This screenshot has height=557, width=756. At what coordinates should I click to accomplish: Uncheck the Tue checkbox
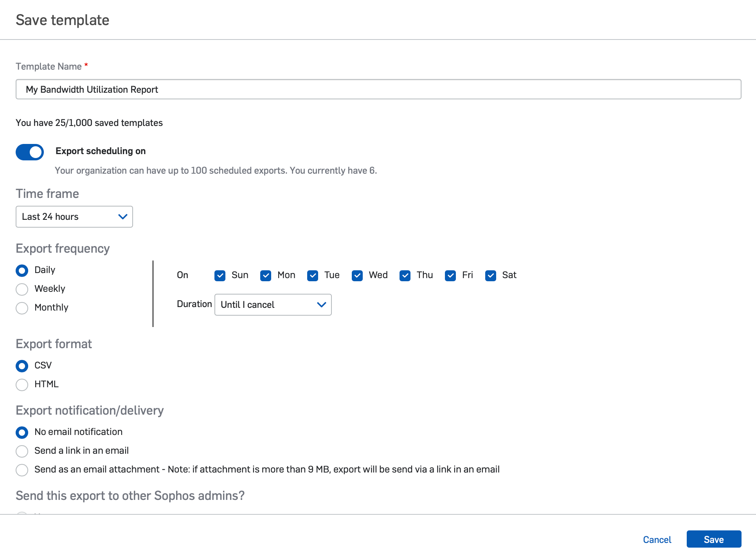point(313,276)
